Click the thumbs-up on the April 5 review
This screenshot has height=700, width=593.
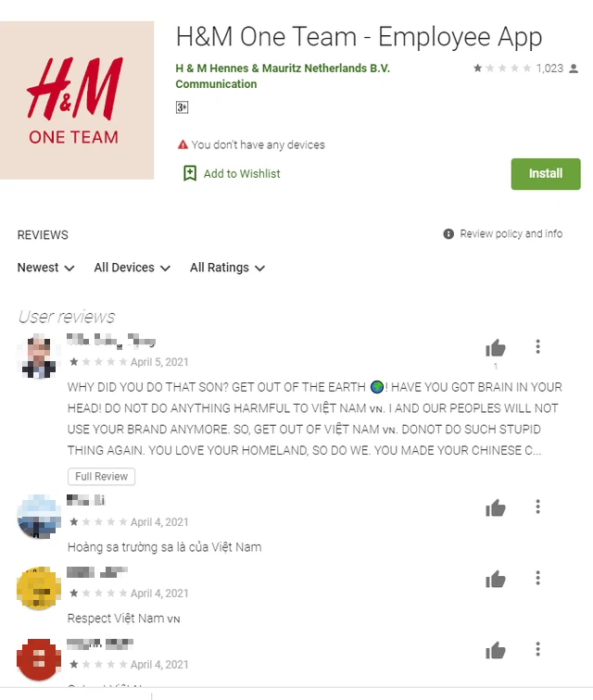click(x=495, y=348)
